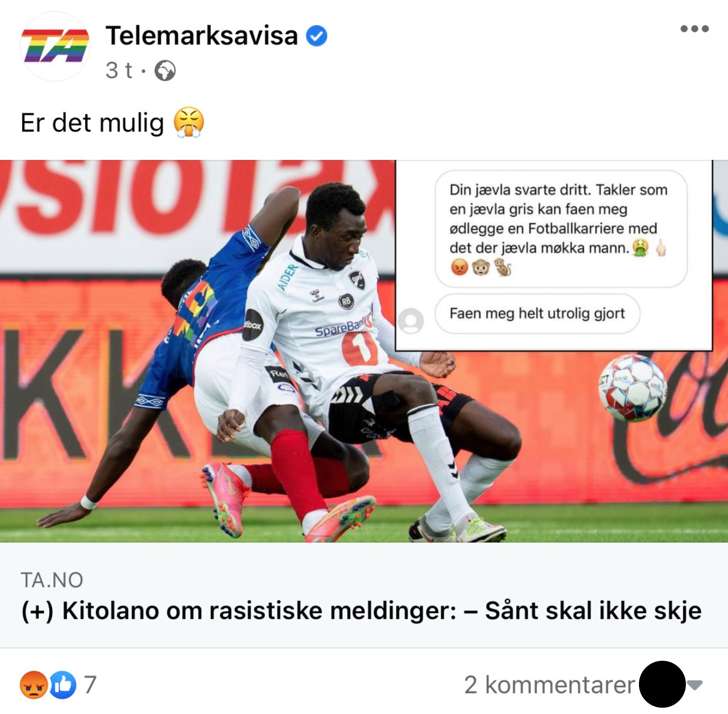Click the blue verified badge next to Telemarksavisa

[x=317, y=36]
